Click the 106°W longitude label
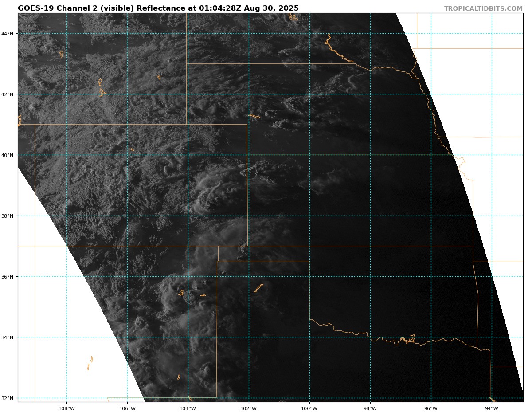 coord(127,408)
